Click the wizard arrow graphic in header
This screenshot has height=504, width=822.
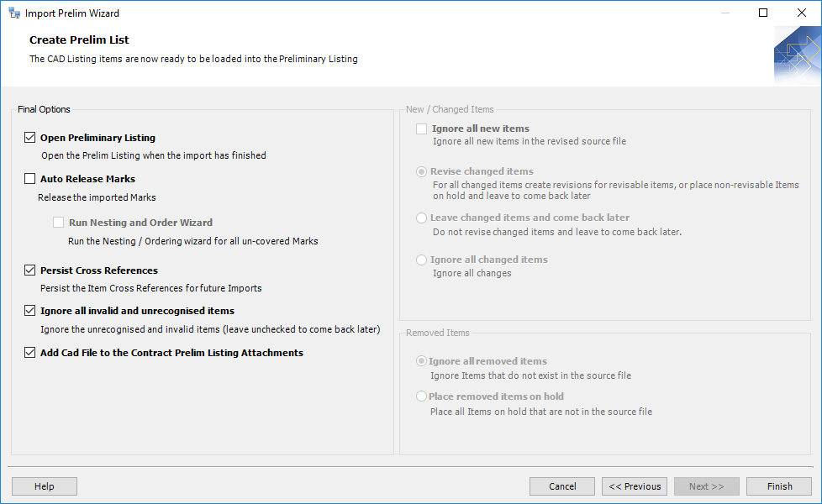pos(797,55)
